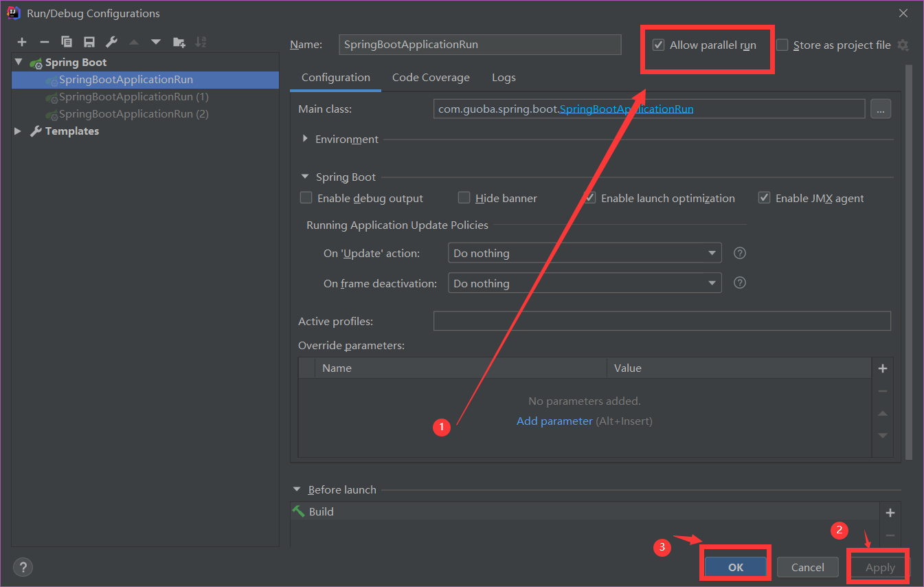Add override parameter with plus icon
The image size is (924, 587).
pyautogui.click(x=883, y=368)
